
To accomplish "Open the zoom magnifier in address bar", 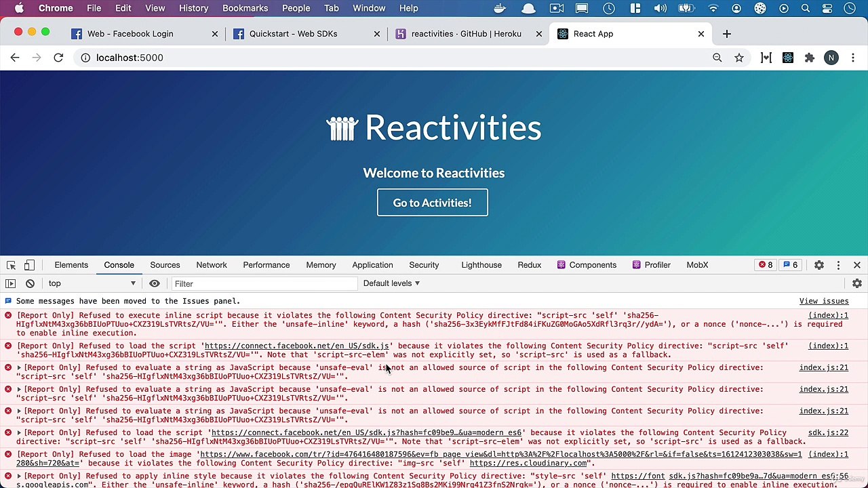I will click(717, 58).
